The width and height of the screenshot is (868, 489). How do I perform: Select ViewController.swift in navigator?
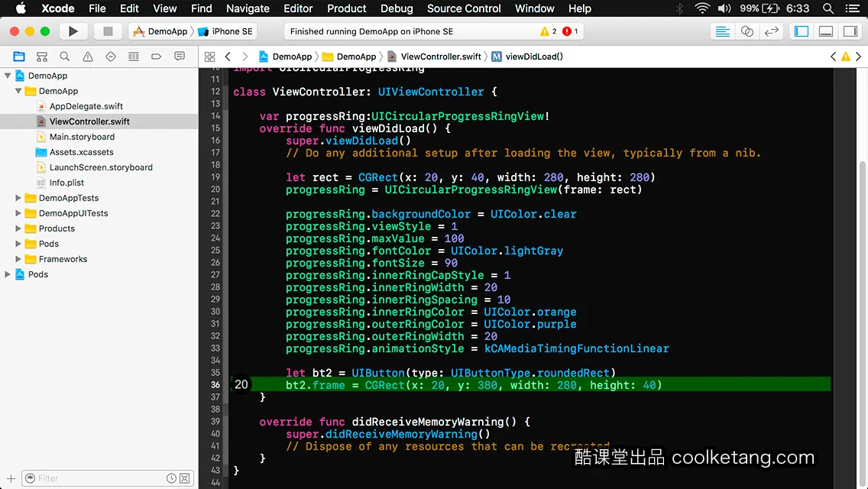click(89, 121)
